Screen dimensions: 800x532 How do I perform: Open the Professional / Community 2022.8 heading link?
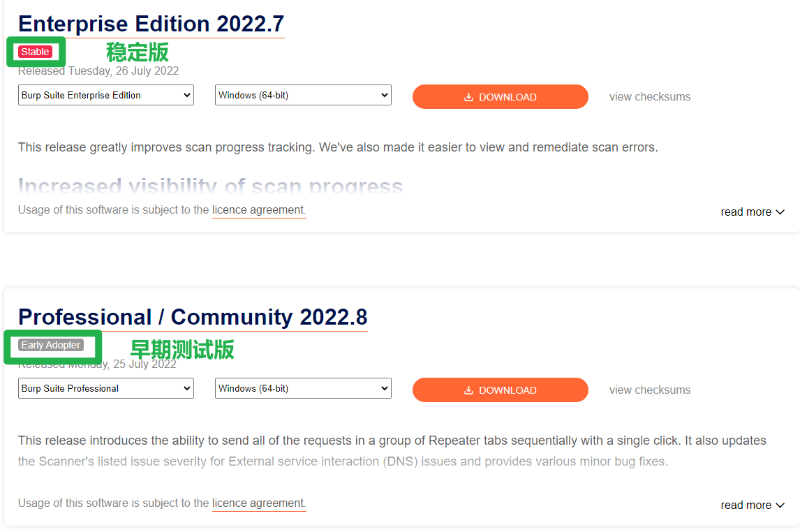[x=193, y=317]
